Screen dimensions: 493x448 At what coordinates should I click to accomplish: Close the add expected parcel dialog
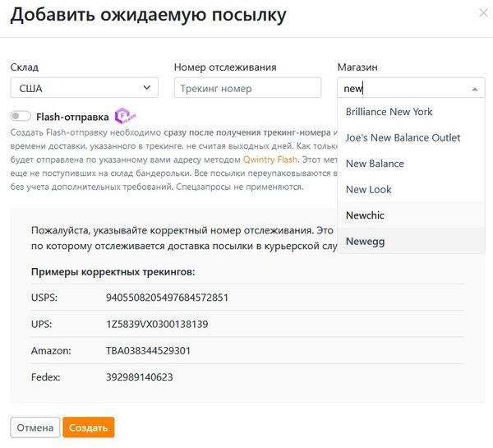[x=481, y=12]
